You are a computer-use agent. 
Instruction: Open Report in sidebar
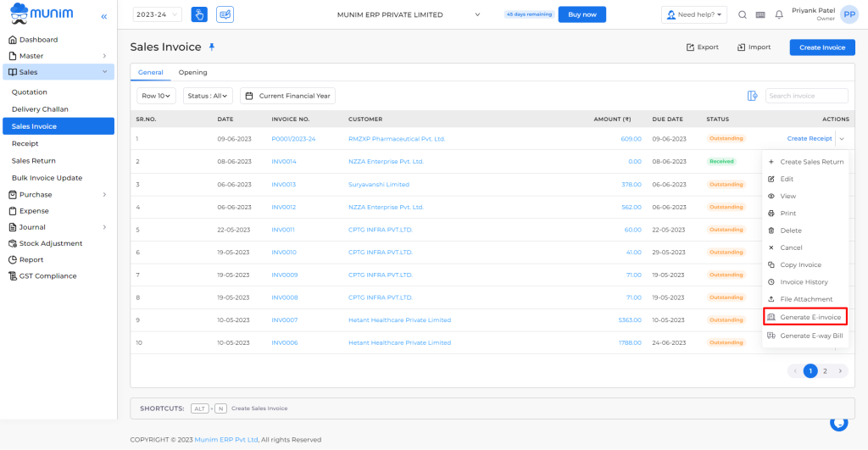pos(26,259)
